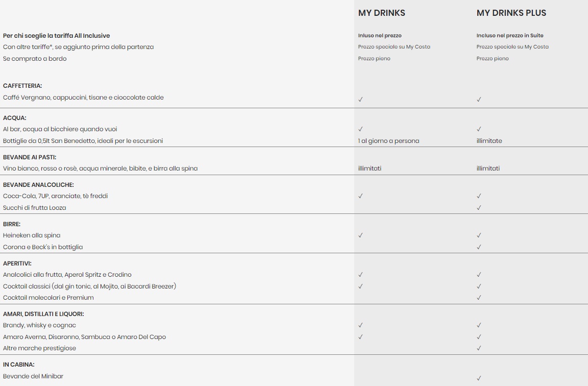Click My Drinks checkmark for Cocktail classici

click(x=360, y=286)
